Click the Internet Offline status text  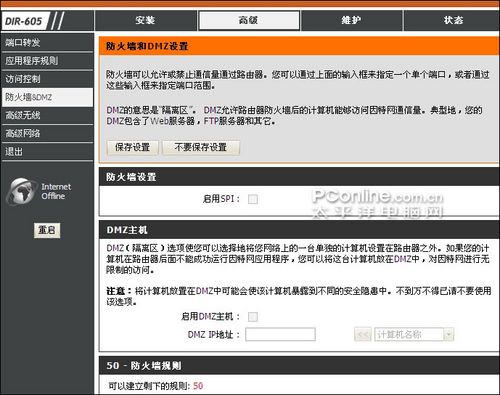[56, 191]
